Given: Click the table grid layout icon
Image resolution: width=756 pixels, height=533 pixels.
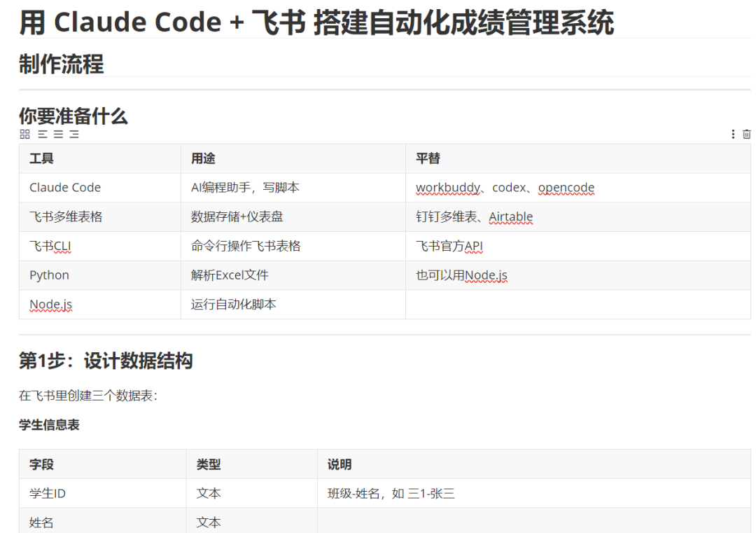Looking at the screenshot, I should tap(24, 134).
